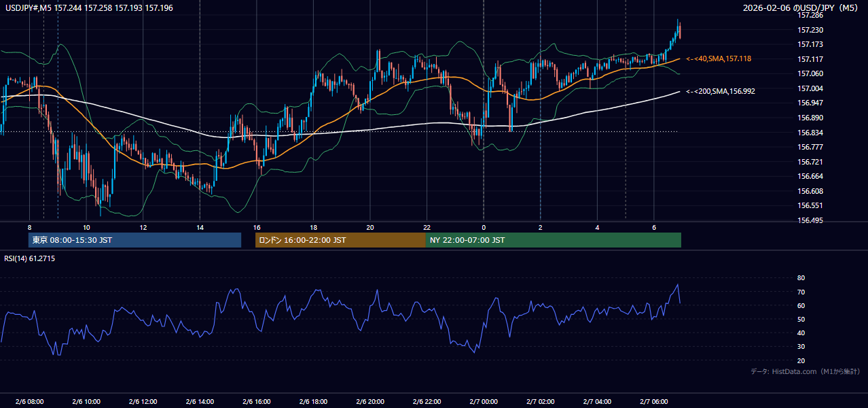Viewport: 868px width, 408px height.
Task: Click the 2/6 18:00 time label
Action: pos(313,401)
